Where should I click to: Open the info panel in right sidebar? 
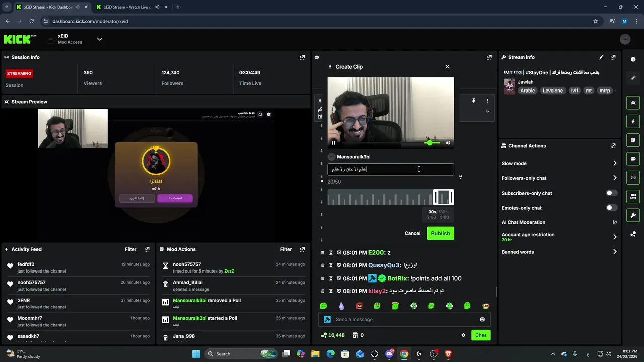tap(633, 59)
